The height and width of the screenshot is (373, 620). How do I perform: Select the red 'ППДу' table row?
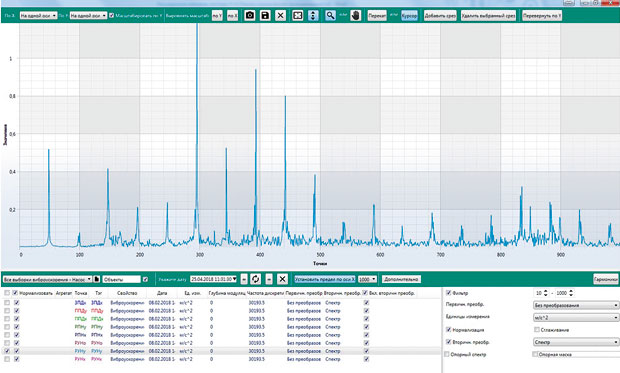[221, 311]
